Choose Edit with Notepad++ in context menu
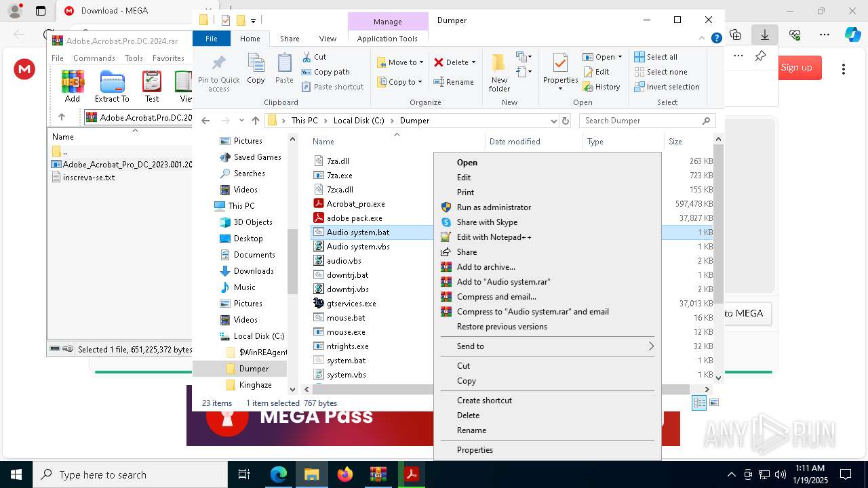 [x=548, y=237]
